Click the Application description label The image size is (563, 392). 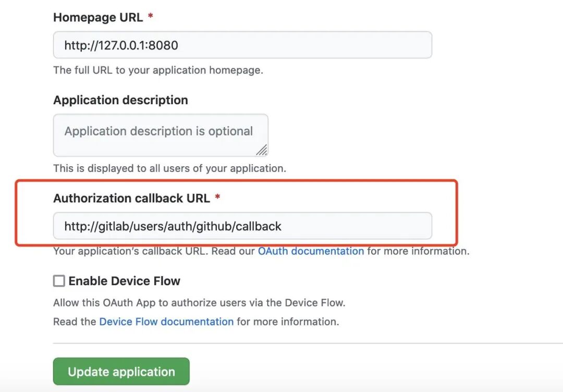click(x=120, y=100)
